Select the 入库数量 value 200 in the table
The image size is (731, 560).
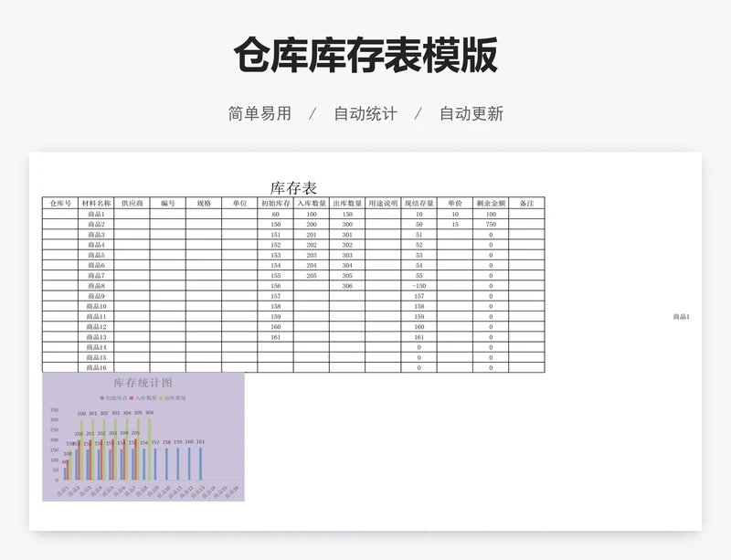click(x=312, y=225)
